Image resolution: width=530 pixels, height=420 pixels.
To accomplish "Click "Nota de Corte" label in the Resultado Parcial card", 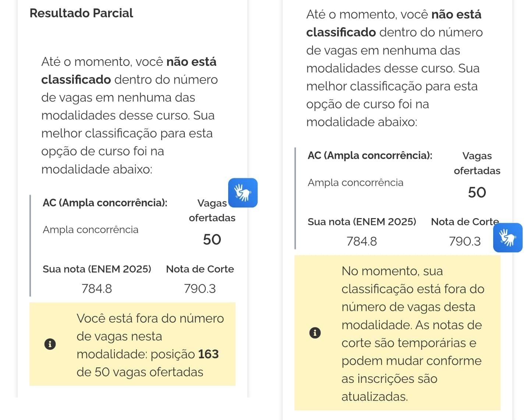I will [x=200, y=269].
